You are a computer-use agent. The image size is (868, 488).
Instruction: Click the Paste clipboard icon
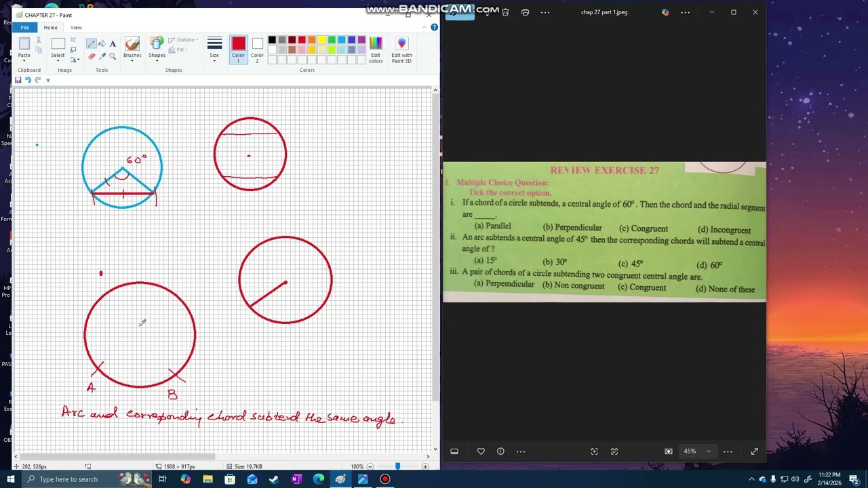coord(24,43)
